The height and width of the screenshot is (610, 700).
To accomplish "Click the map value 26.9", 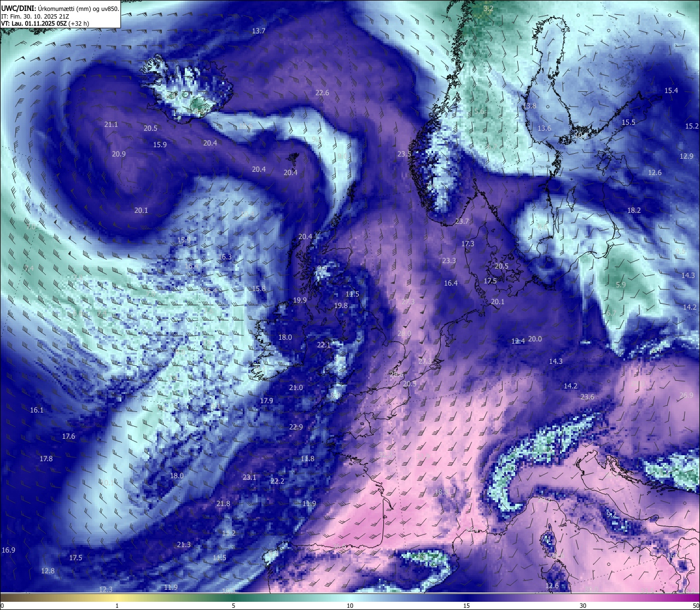I will click(686, 396).
